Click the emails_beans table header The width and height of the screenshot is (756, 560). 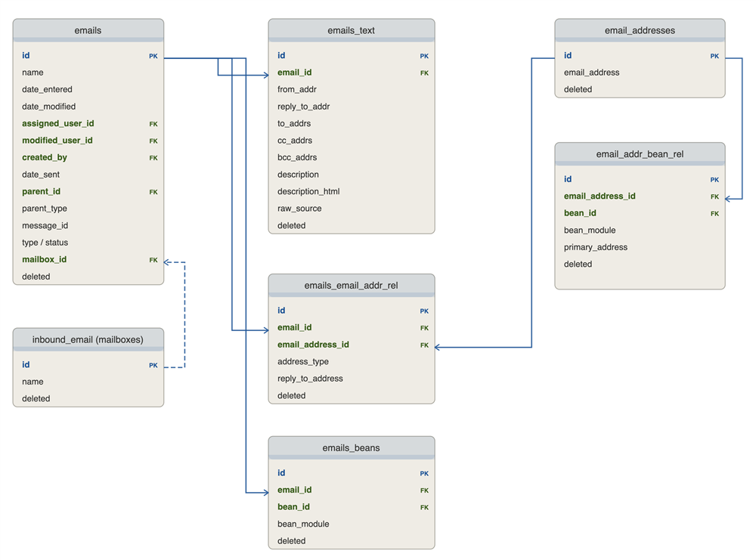[x=351, y=447]
